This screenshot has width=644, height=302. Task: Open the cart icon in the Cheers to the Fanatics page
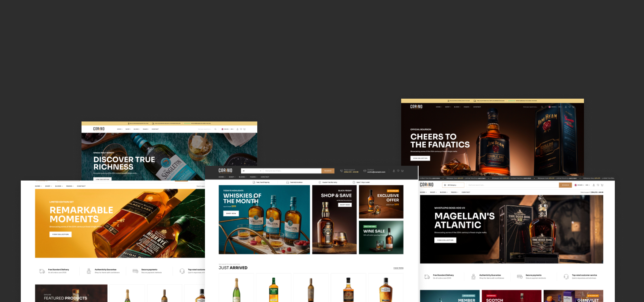(x=573, y=107)
